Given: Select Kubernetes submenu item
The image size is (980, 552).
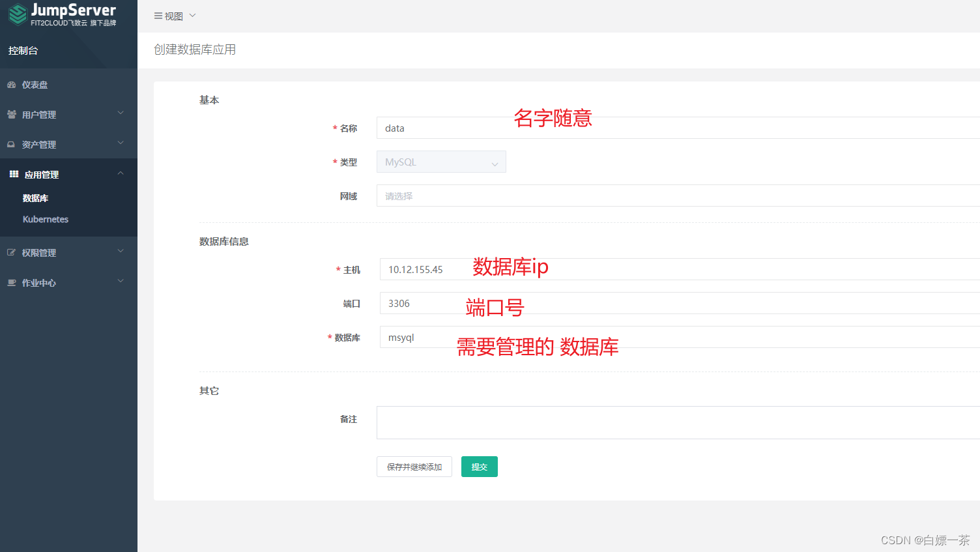Looking at the screenshot, I should [x=46, y=220].
